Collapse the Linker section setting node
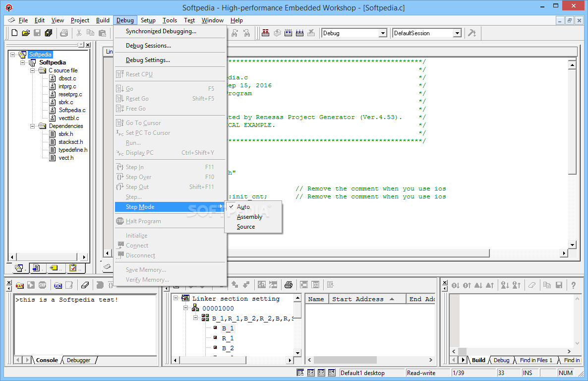 click(x=176, y=298)
